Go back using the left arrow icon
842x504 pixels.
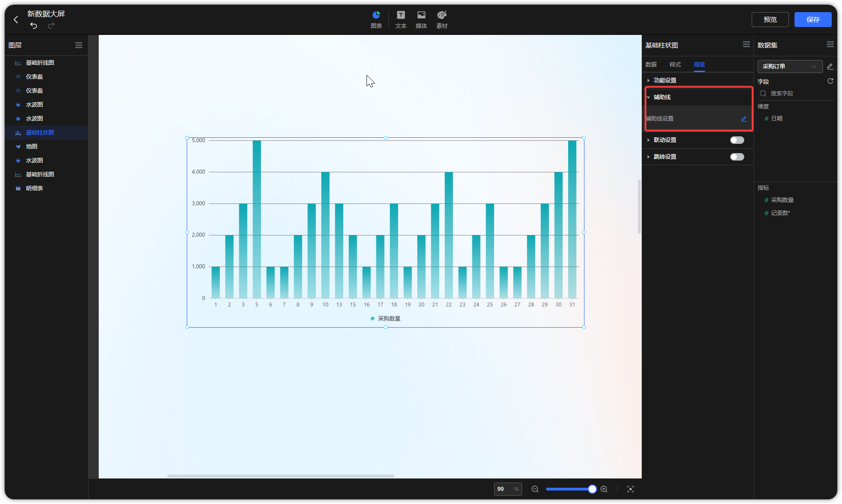(16, 20)
